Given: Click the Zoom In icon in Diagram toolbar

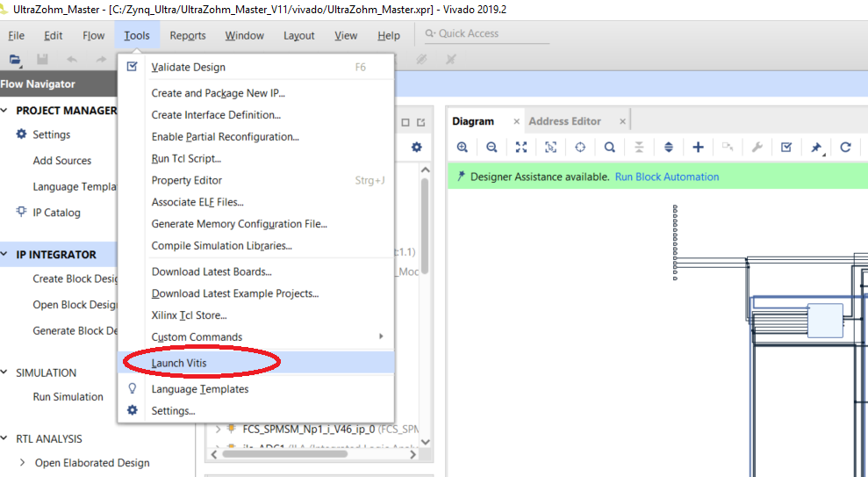Looking at the screenshot, I should pyautogui.click(x=463, y=148).
